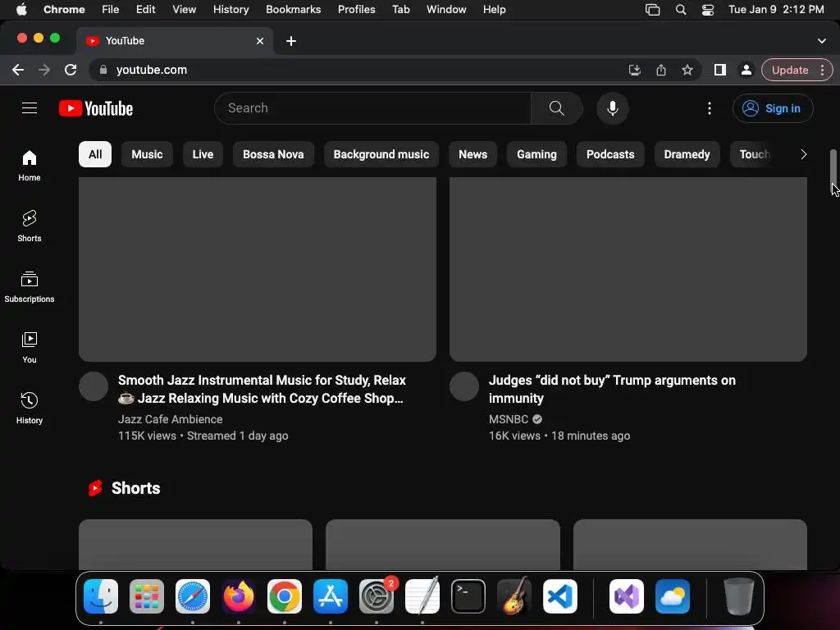
Task: Open Shorts in sidebar
Action: pyautogui.click(x=30, y=226)
